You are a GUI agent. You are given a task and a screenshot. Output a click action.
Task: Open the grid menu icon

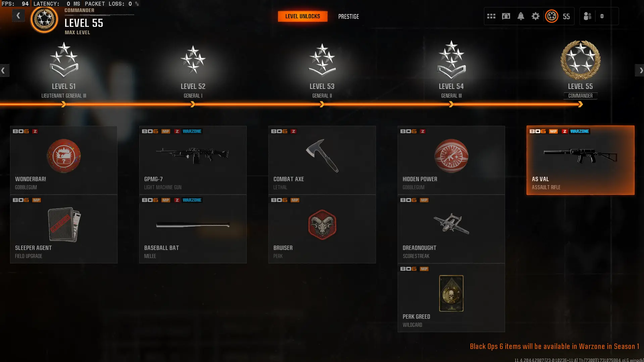coord(491,16)
